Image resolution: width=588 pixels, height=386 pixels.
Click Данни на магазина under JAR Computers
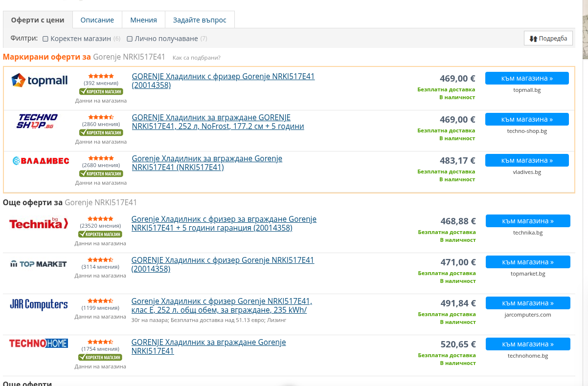tap(100, 317)
